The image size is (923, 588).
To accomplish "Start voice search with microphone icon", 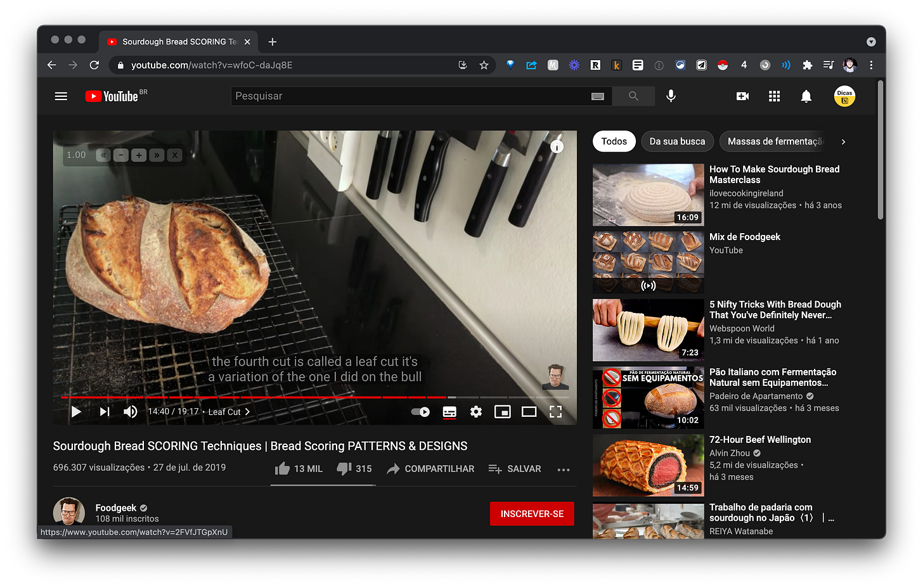I will 671,96.
